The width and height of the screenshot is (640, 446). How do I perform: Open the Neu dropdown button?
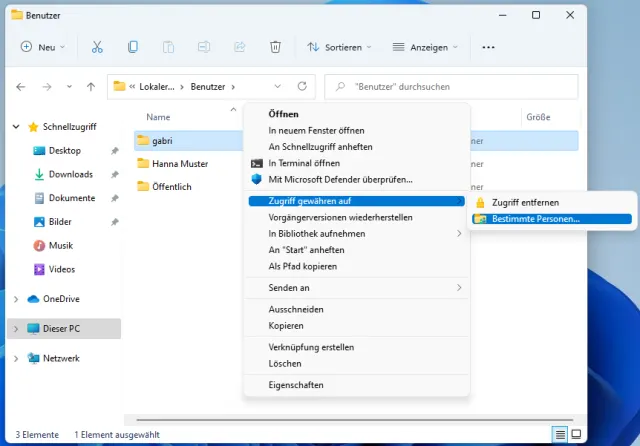42,47
